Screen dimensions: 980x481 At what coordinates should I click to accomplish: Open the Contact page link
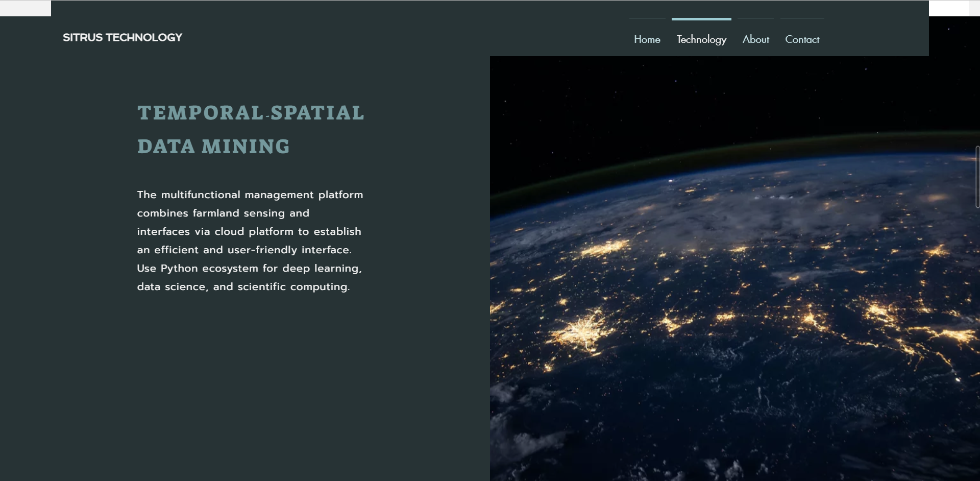[x=802, y=39]
